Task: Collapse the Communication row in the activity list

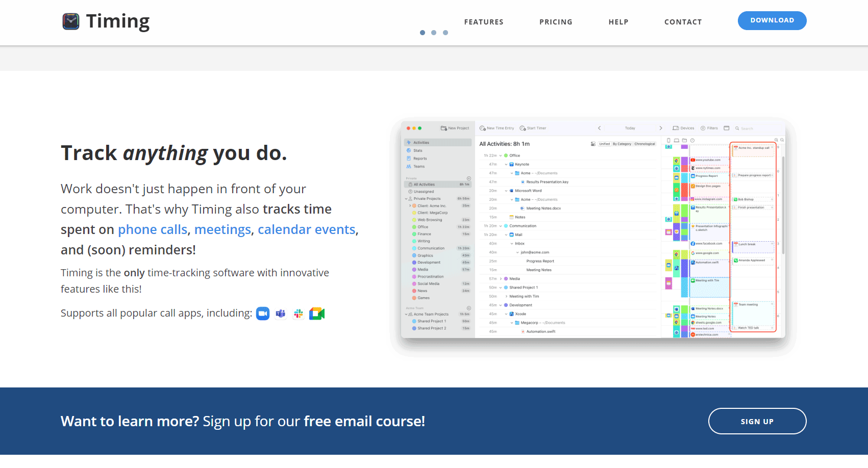Action: tap(500, 226)
